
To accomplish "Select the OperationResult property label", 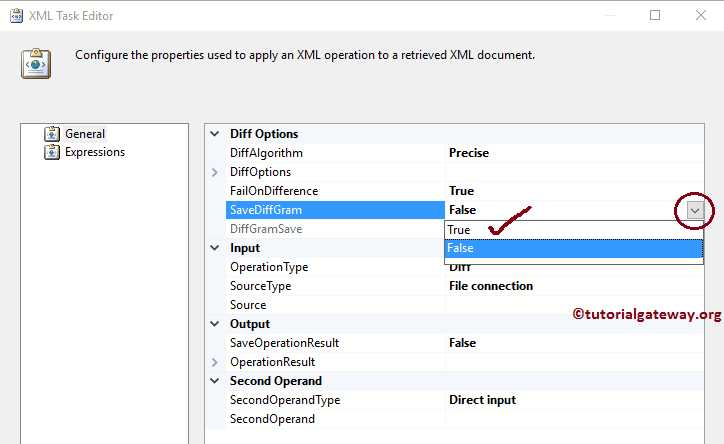I will coord(272,362).
